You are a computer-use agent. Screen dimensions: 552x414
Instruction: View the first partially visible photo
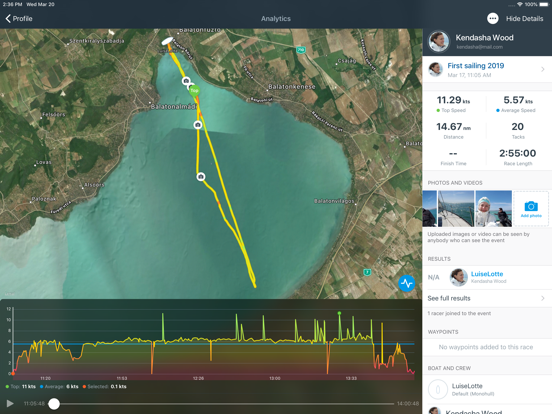[429, 208]
